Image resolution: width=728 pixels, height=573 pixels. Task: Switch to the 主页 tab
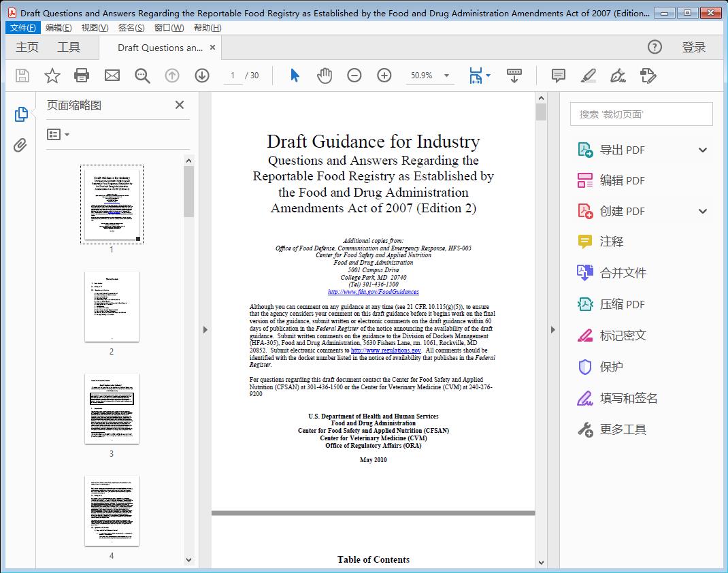27,47
